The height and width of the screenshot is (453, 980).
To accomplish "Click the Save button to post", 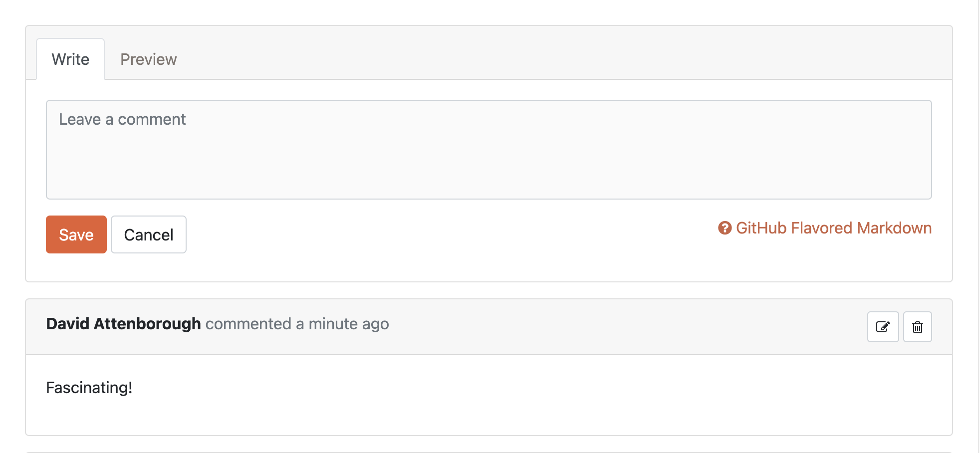I will tap(76, 234).
